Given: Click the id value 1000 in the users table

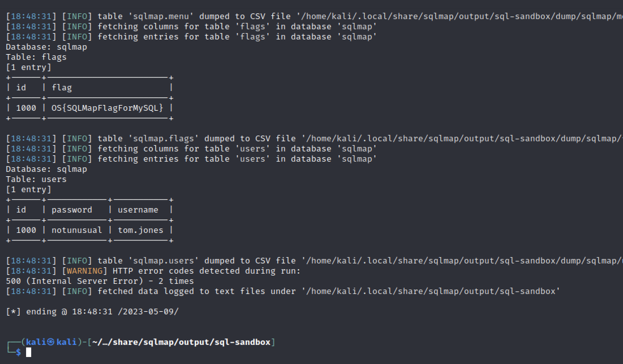Looking at the screenshot, I should click(26, 230).
